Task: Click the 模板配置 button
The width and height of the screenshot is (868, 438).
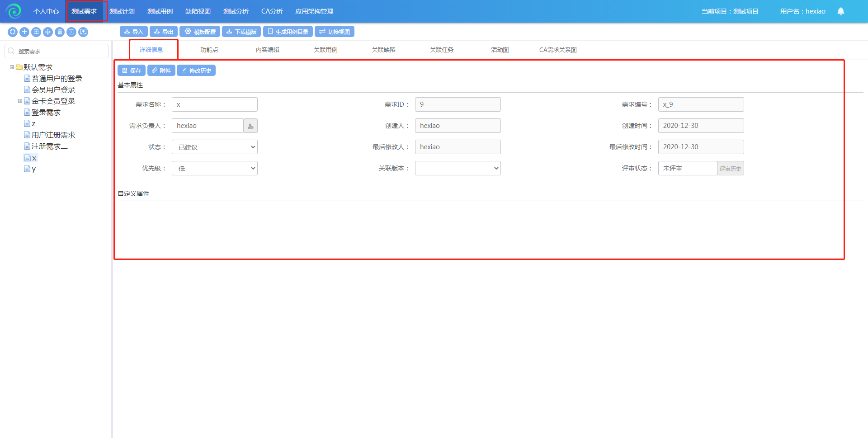Action: (x=200, y=32)
